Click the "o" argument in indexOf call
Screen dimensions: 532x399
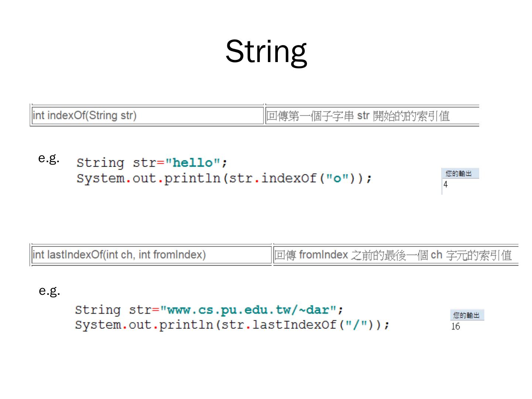point(337,178)
